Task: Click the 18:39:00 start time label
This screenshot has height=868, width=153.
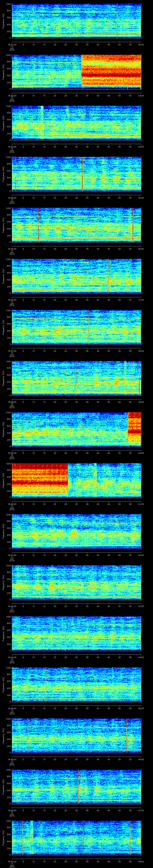Action: pos(12,453)
